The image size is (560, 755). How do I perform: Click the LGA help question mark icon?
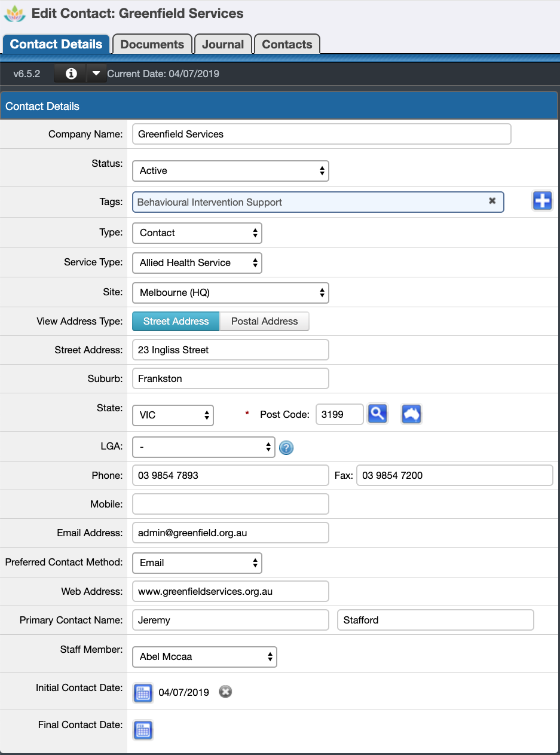[x=286, y=447]
